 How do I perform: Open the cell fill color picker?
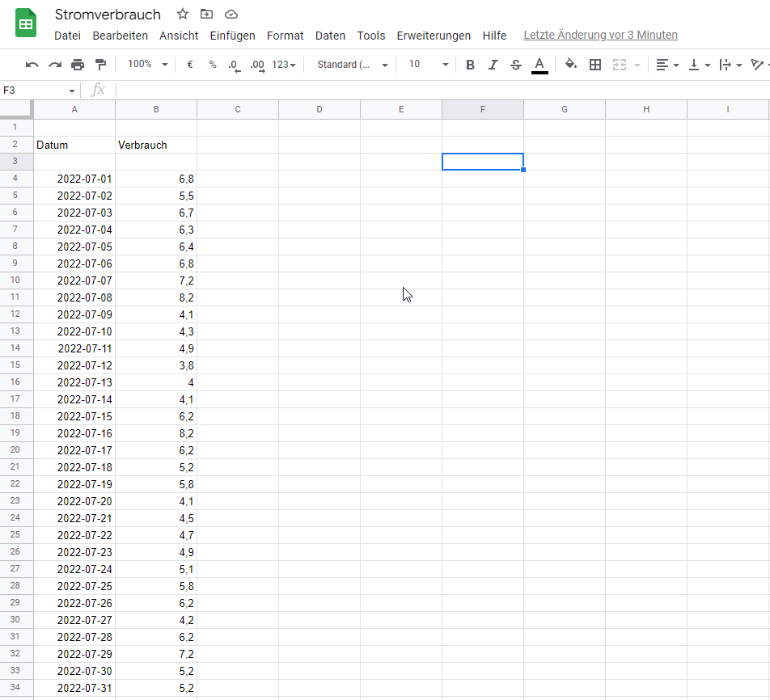571,65
